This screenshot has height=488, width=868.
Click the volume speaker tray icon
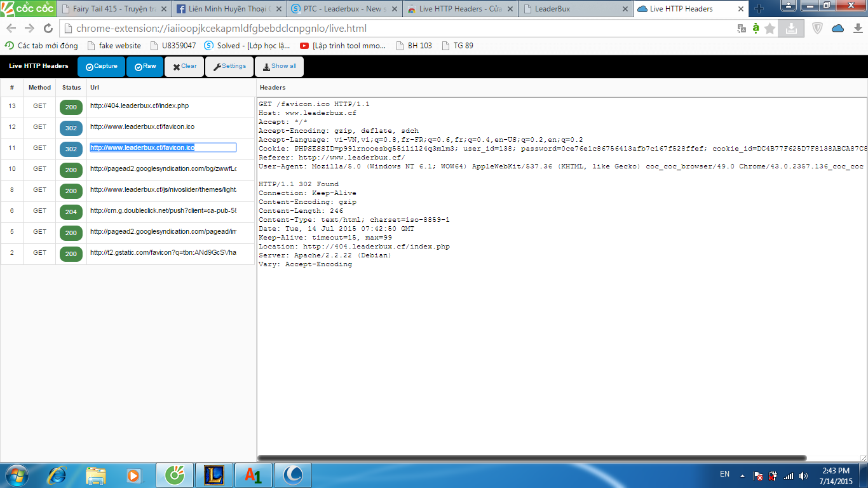(804, 476)
